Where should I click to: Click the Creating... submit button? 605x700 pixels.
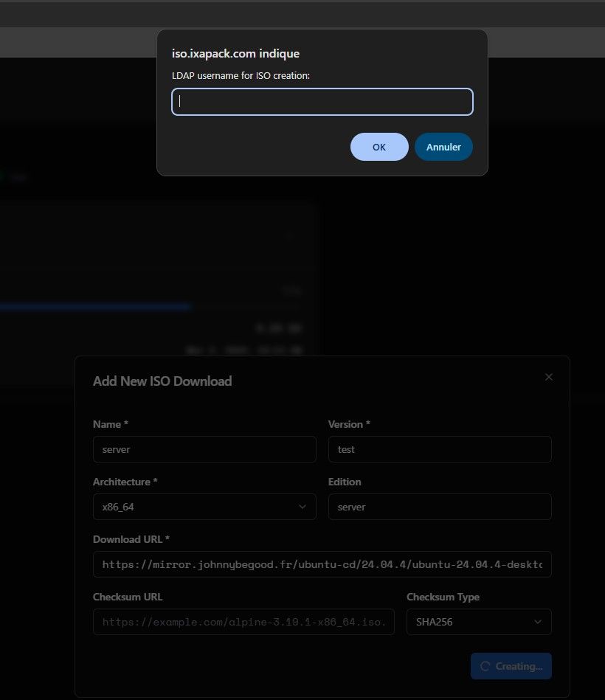(511, 666)
